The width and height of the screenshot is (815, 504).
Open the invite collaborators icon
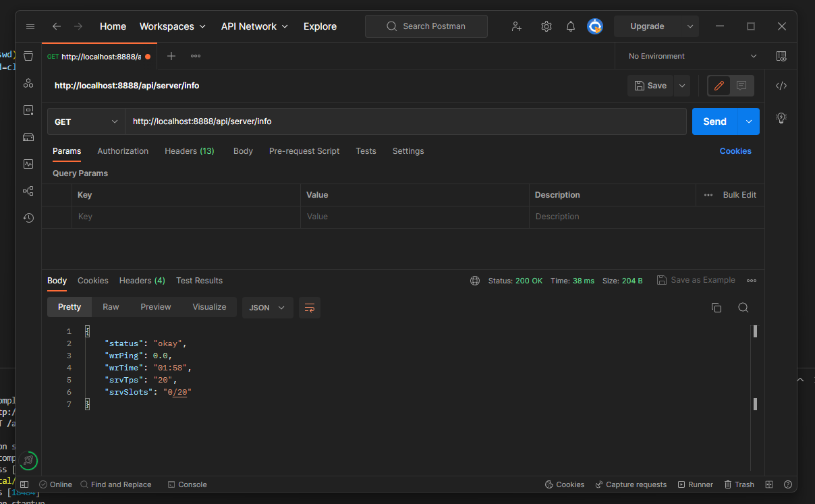pos(517,26)
